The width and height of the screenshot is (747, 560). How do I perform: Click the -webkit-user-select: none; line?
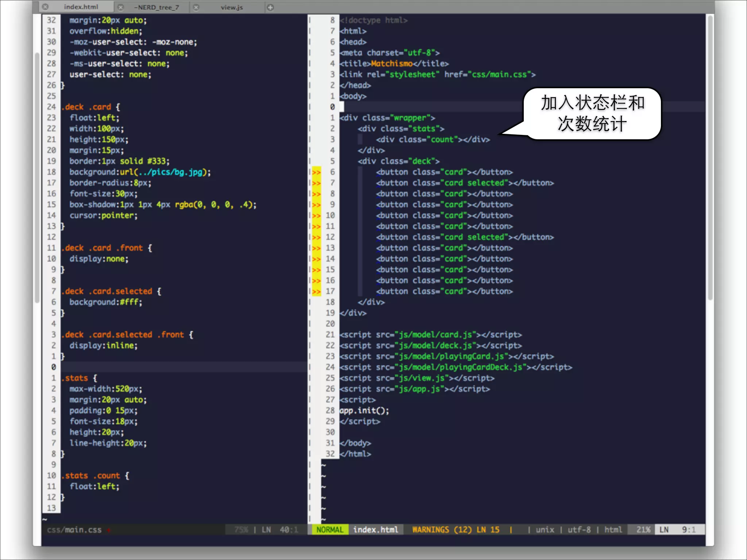click(129, 53)
